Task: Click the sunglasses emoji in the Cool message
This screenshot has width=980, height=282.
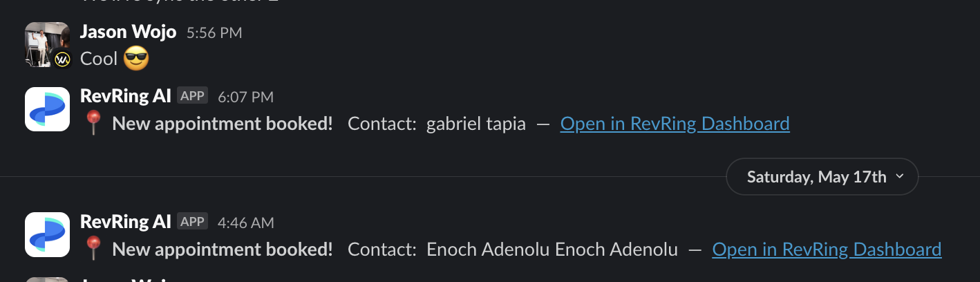Action: (136, 59)
